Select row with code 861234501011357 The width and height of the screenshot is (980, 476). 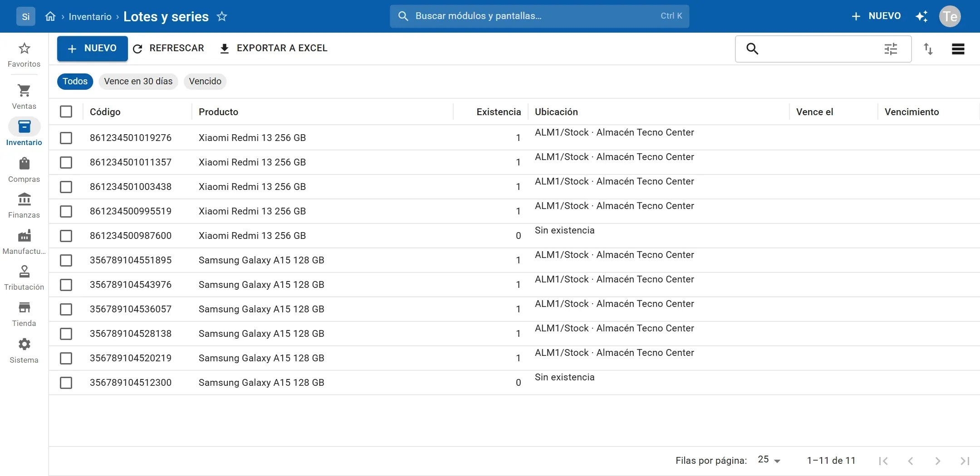pos(66,162)
